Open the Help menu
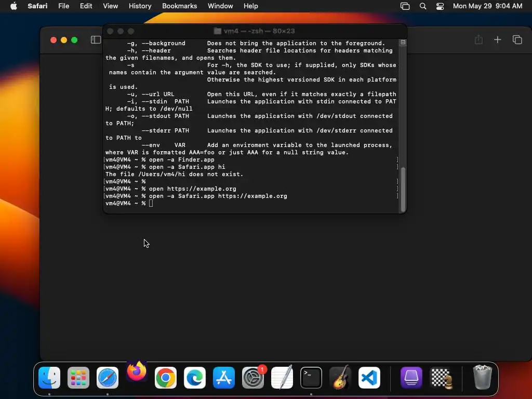This screenshot has height=399, width=532. pyautogui.click(x=251, y=6)
